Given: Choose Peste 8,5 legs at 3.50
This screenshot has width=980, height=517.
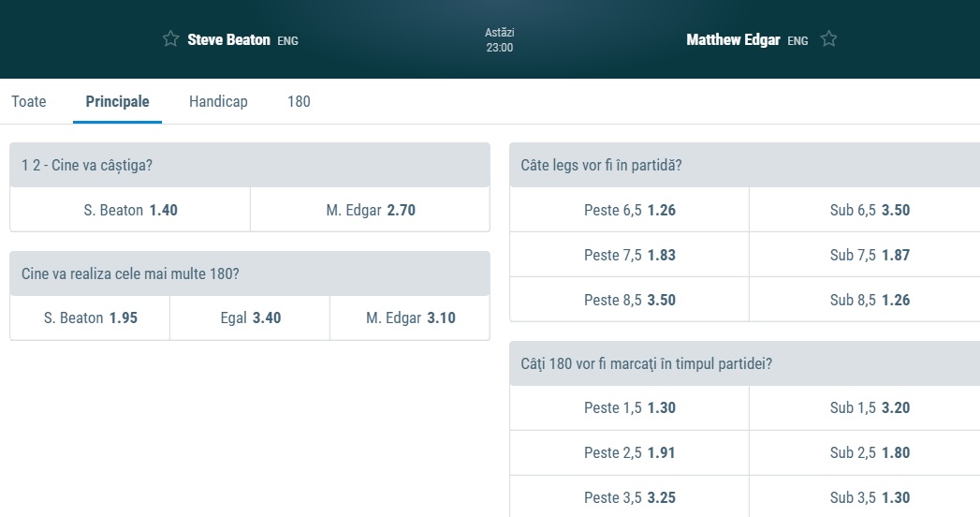Looking at the screenshot, I should point(629,300).
